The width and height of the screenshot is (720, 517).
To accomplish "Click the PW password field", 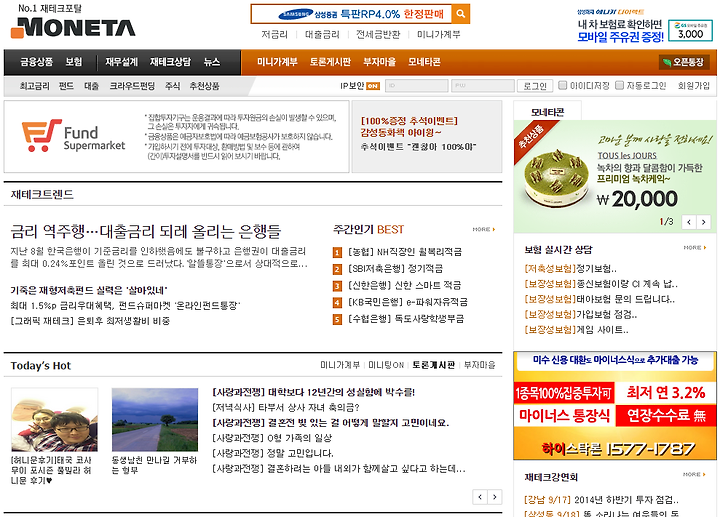I will 483,86.
